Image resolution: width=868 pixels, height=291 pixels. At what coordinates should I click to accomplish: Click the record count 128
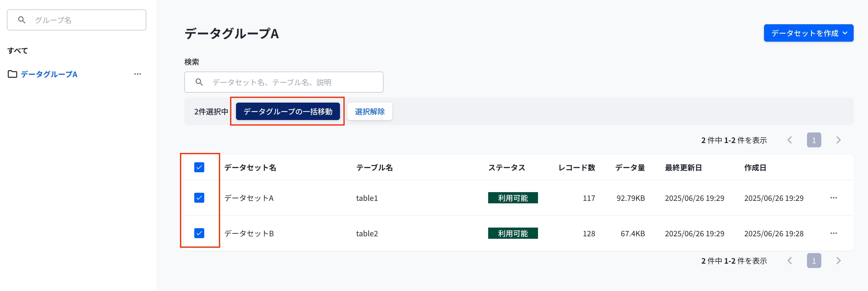pyautogui.click(x=589, y=233)
